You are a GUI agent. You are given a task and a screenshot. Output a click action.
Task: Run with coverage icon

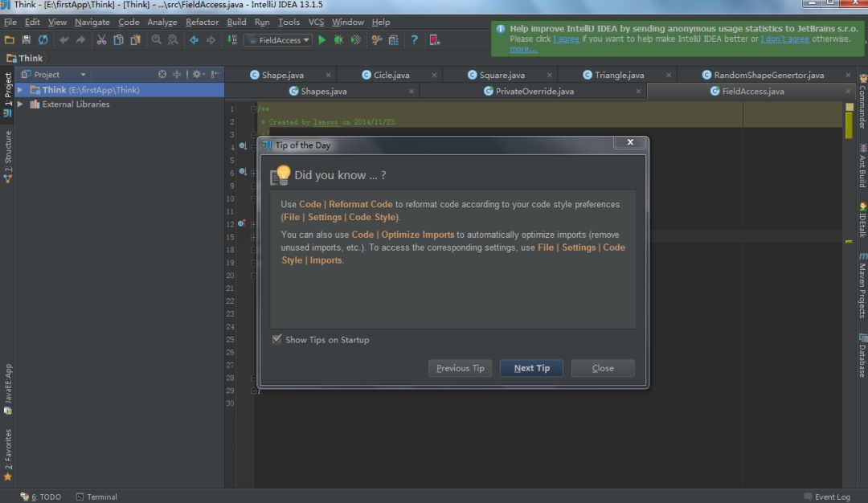coord(356,40)
